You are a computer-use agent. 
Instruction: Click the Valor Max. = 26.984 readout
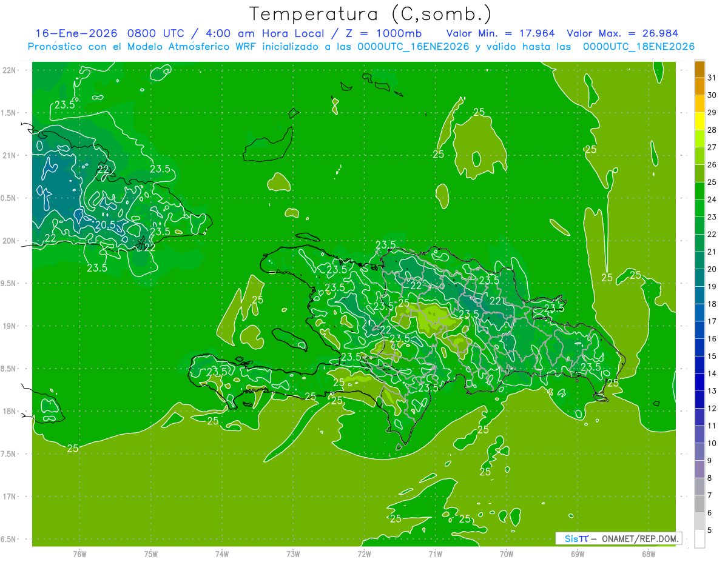click(x=622, y=33)
